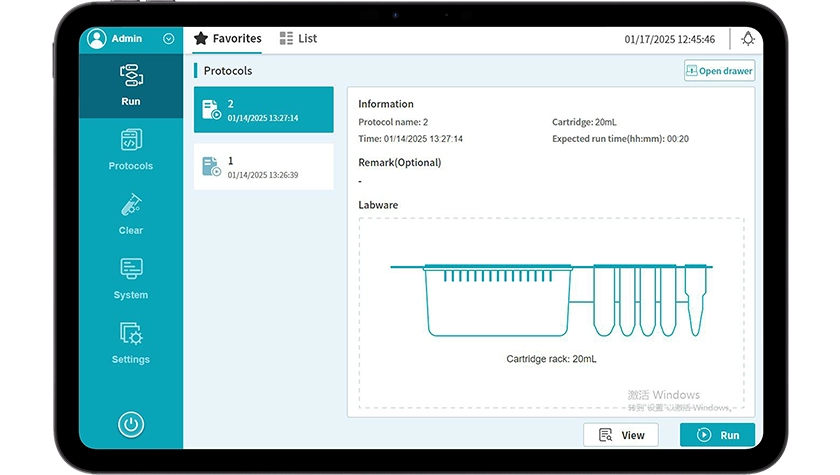Select protocol 1 from 13:26:39

tap(263, 167)
